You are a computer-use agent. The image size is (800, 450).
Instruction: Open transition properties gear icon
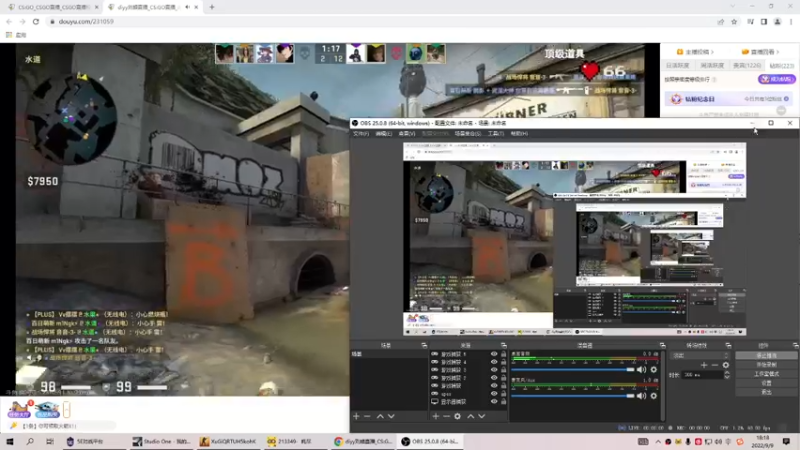[x=726, y=365]
